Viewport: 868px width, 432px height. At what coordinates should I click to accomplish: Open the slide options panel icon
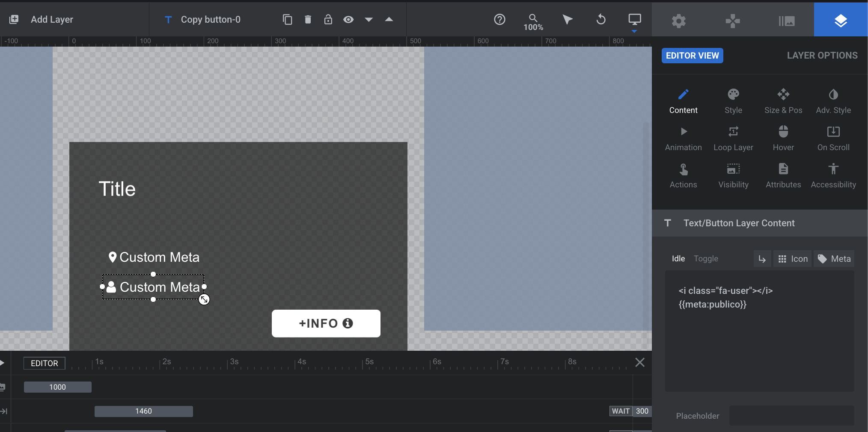pos(786,21)
